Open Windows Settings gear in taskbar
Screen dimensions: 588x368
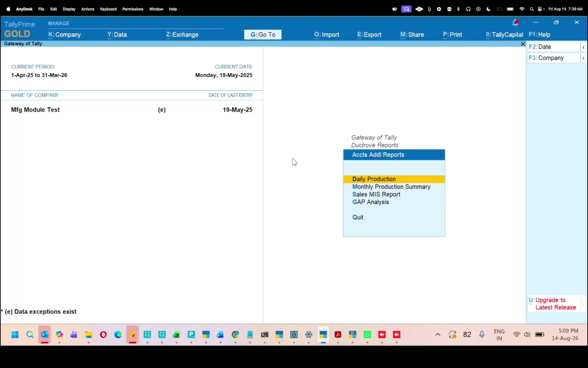[x=309, y=335]
